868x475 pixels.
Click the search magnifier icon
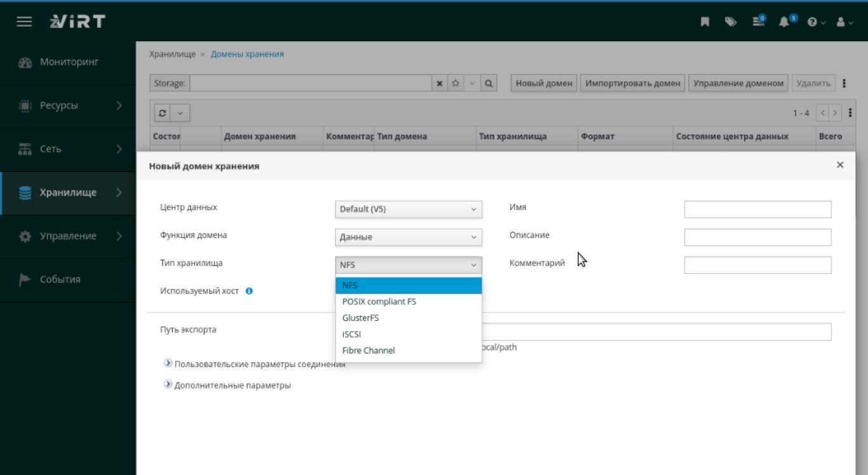tap(489, 83)
